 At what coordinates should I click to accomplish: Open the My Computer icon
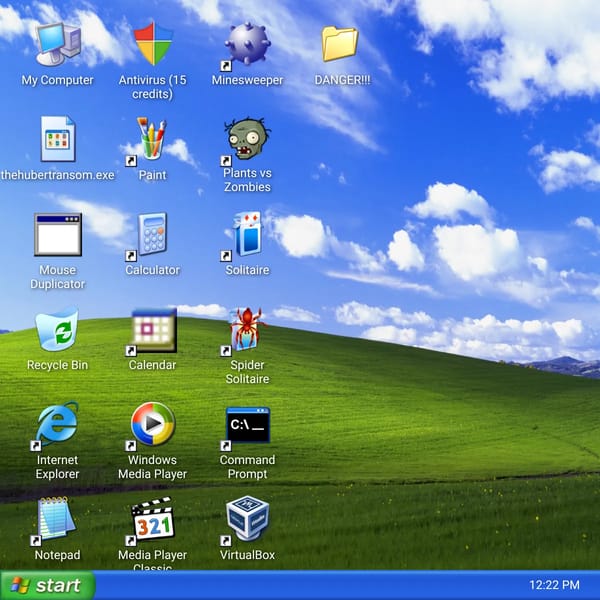point(57,44)
